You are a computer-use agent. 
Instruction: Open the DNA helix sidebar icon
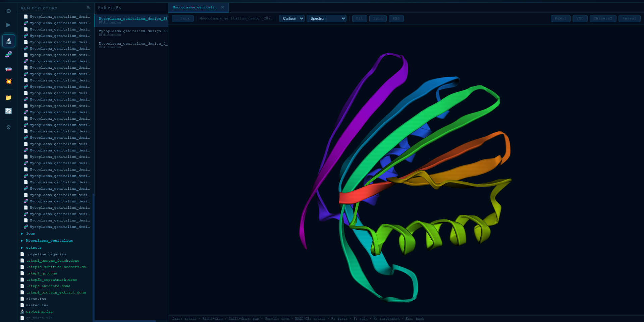(9, 54)
